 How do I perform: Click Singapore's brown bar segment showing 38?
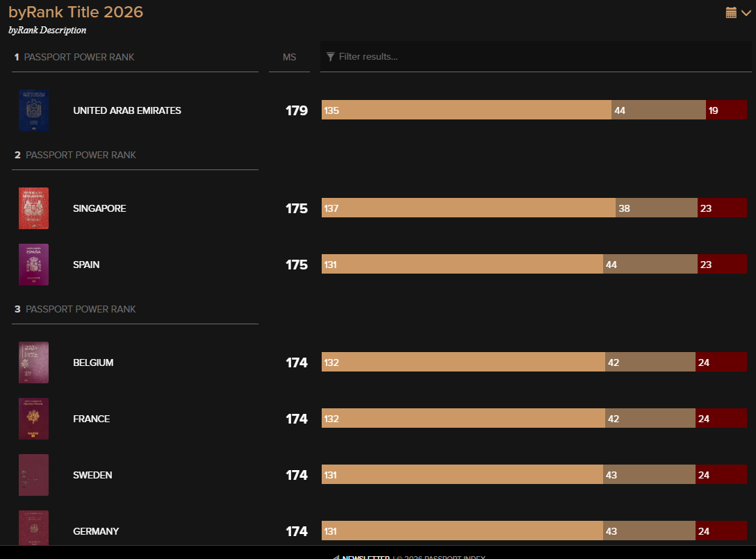click(x=657, y=208)
